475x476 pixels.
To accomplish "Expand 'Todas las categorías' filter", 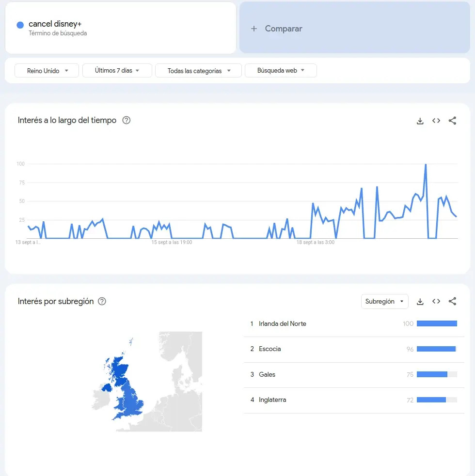I will pyautogui.click(x=198, y=71).
